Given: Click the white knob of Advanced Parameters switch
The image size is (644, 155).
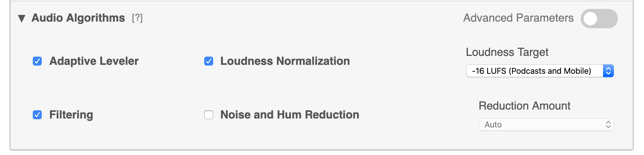Looking at the screenshot, I should coord(590,19).
